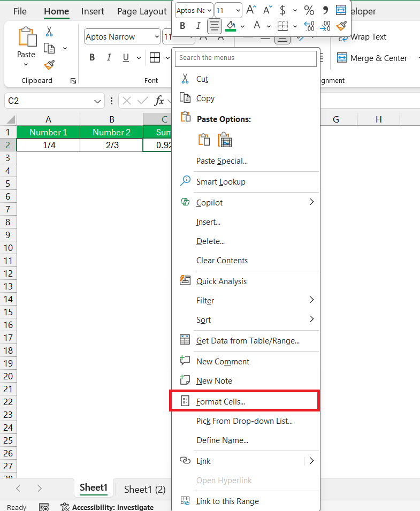Viewport: 420px width, 511px height.
Task: Click the first Paste option icon
Action: click(x=204, y=140)
